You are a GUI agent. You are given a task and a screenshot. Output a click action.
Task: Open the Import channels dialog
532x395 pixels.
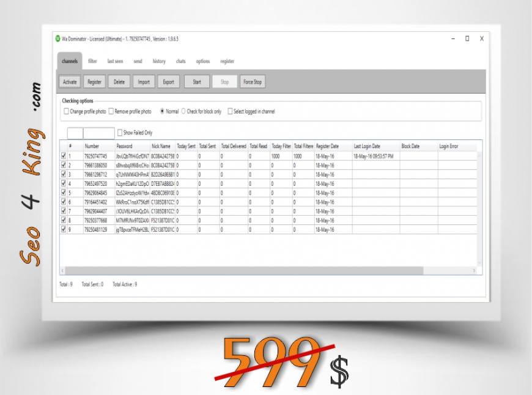pos(143,82)
